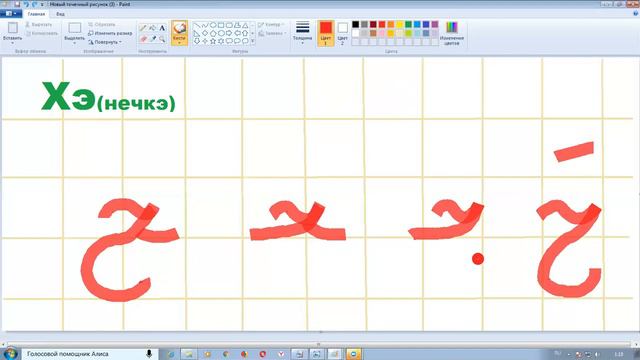This screenshot has height=360, width=640.
Task: Click the Вставить paste icon
Action: pos(13,28)
